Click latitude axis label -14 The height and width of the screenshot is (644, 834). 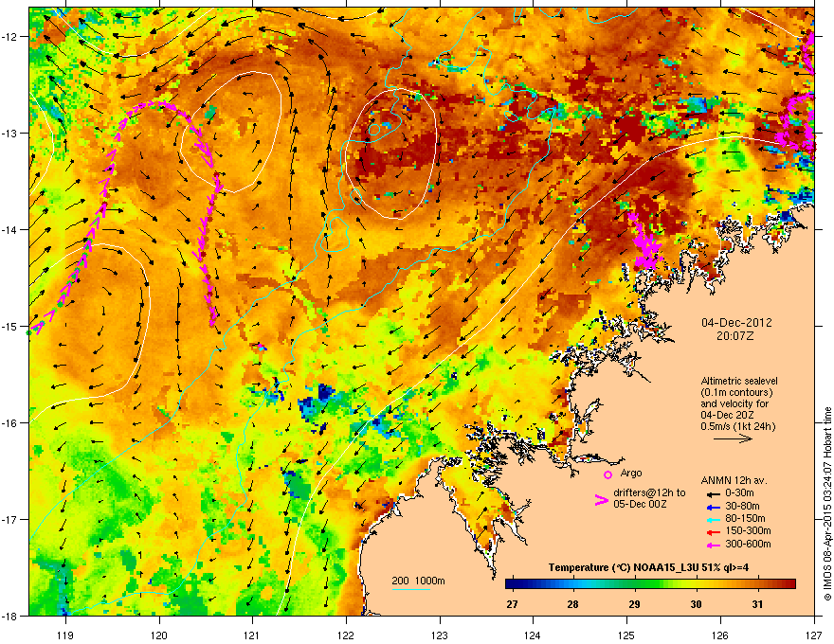9,229
